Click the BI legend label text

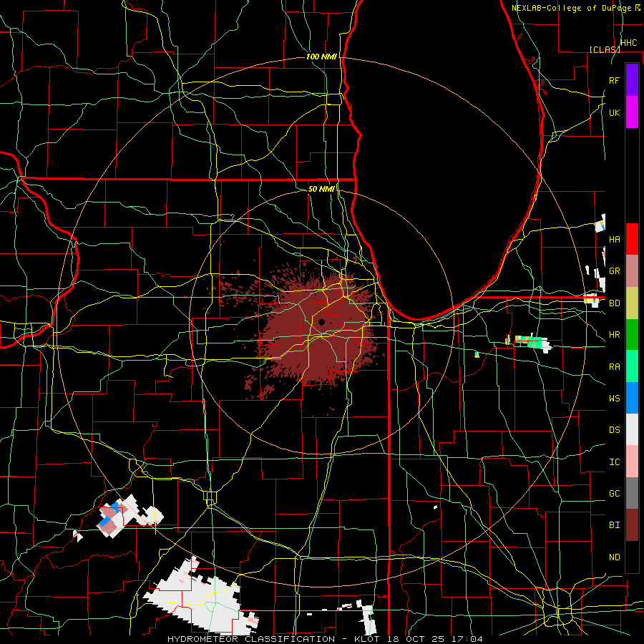pyautogui.click(x=615, y=525)
